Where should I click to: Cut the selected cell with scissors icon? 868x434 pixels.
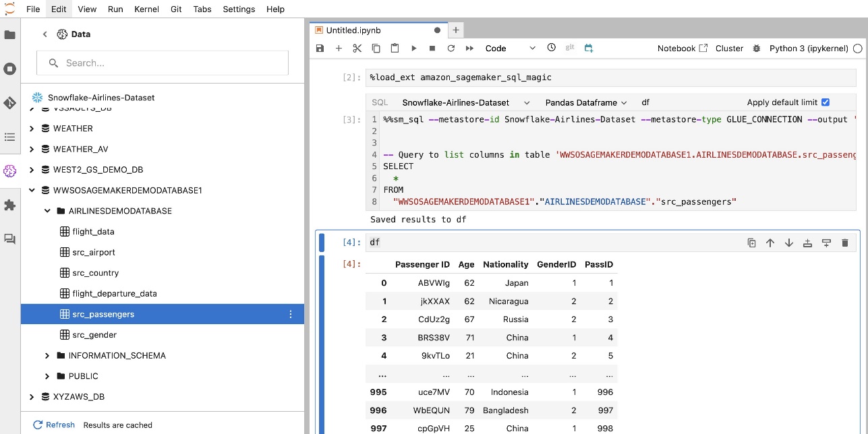pos(357,49)
